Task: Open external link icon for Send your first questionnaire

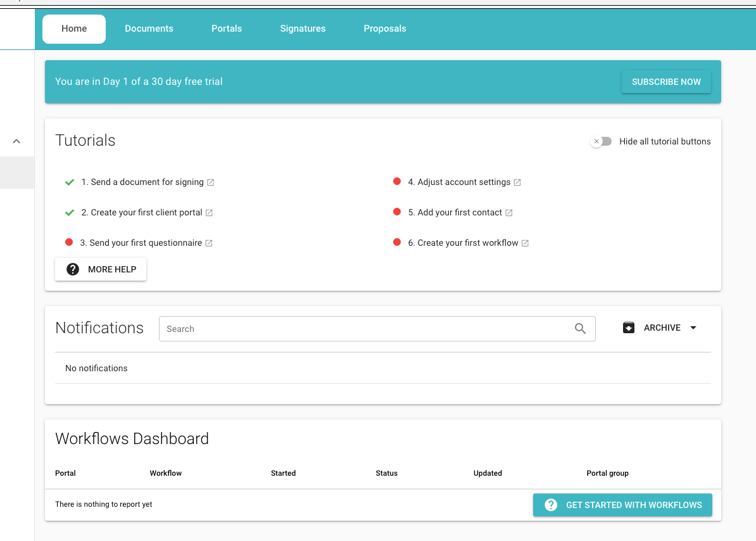Action: click(x=209, y=243)
